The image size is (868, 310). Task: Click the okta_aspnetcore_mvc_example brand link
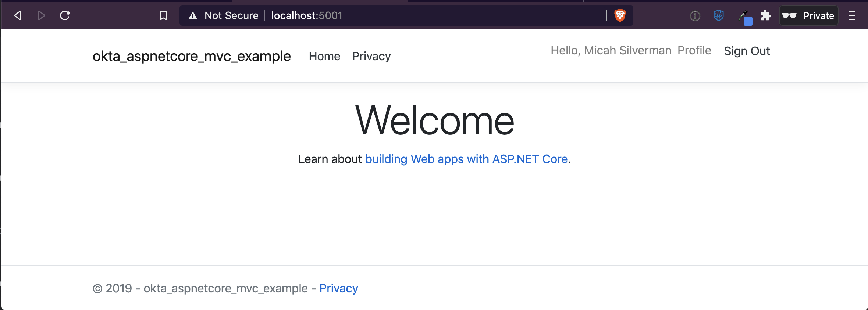[192, 56]
